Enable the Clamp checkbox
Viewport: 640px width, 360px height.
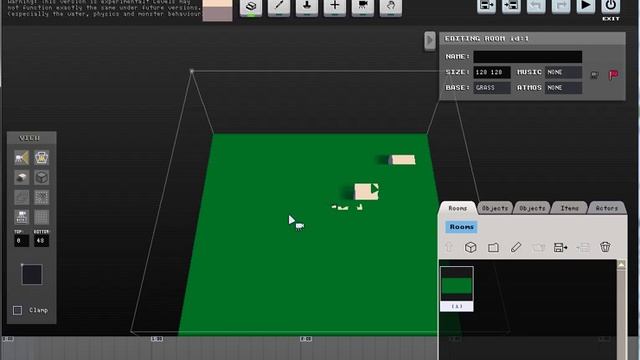pos(17,311)
